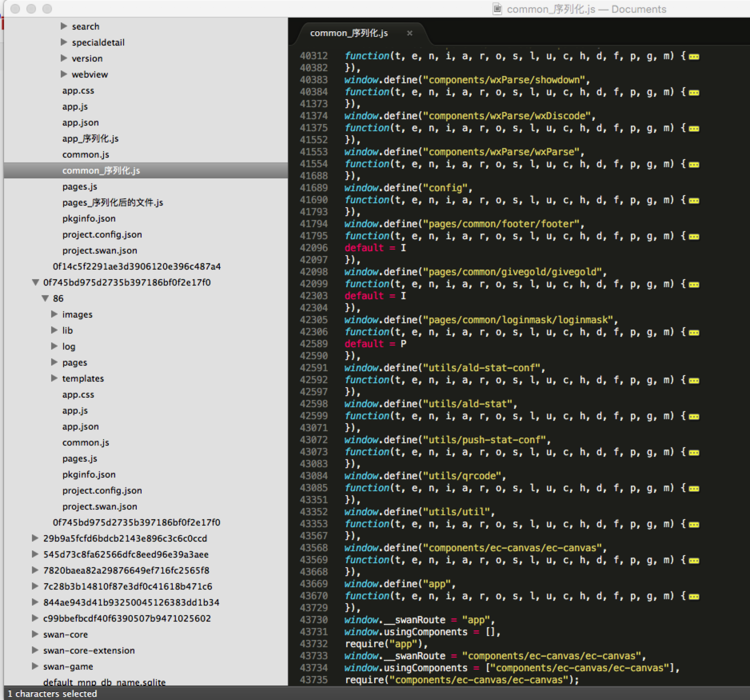This screenshot has width=750, height=700.
Task: Close the common_序列化.js tab
Action: (409, 33)
